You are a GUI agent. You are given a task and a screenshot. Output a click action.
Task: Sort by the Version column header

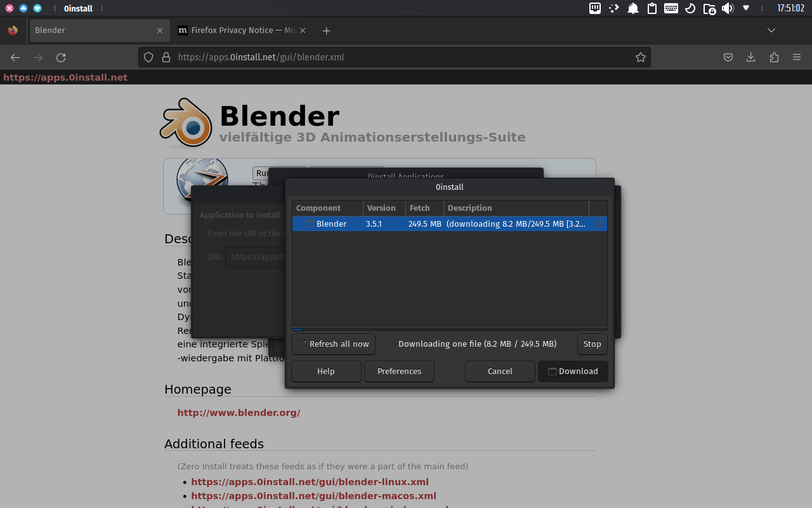point(384,208)
